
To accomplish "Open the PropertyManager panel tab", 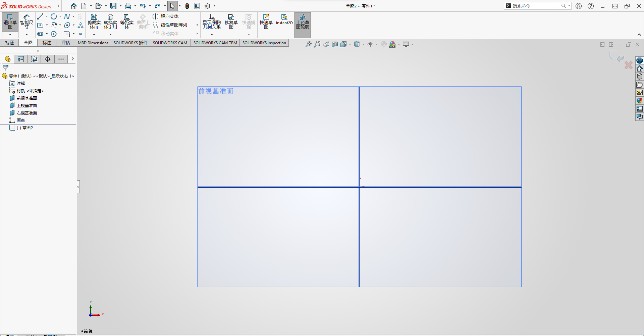I will [21, 59].
